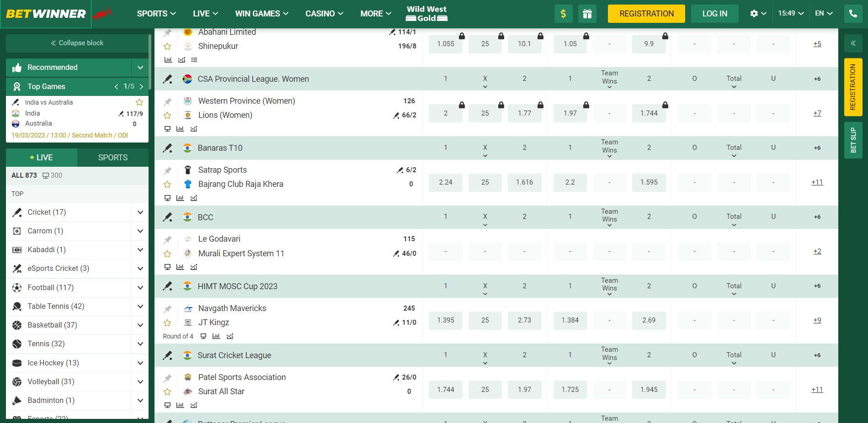The image size is (868, 423).
Task: Click the LOG IN button
Action: click(x=715, y=14)
